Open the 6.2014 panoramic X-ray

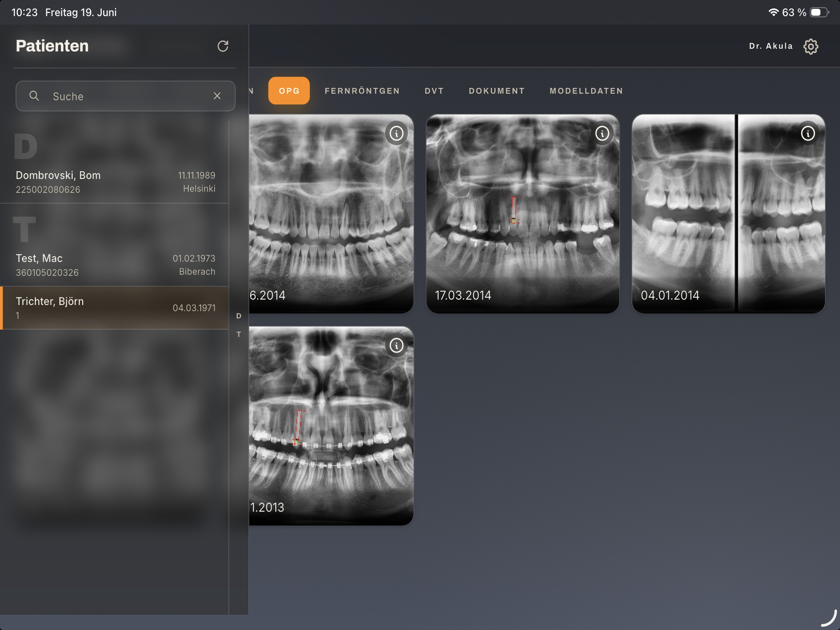tap(331, 214)
